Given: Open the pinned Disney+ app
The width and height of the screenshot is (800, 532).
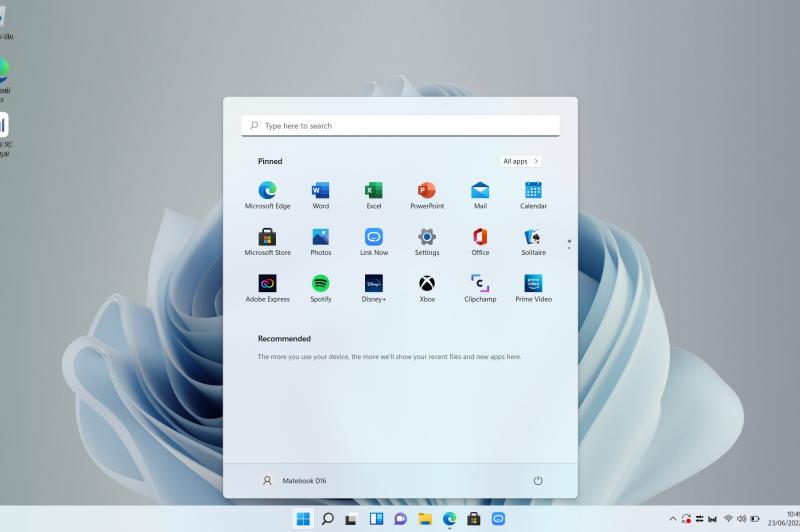Looking at the screenshot, I should (373, 289).
